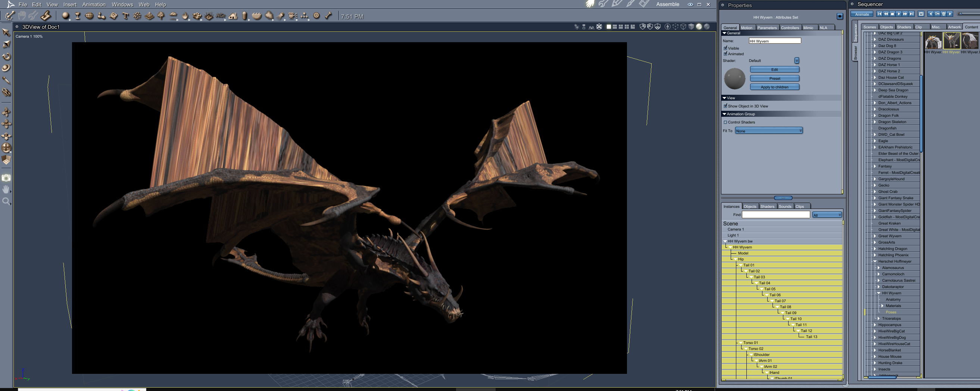Image resolution: width=980 pixels, height=391 pixels.
Task: Click the Edit shader button
Action: point(775,69)
